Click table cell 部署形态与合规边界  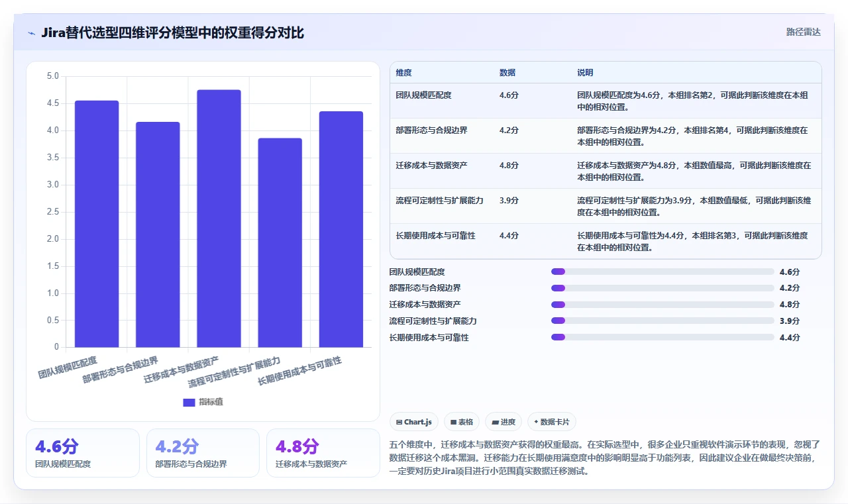coord(432,130)
